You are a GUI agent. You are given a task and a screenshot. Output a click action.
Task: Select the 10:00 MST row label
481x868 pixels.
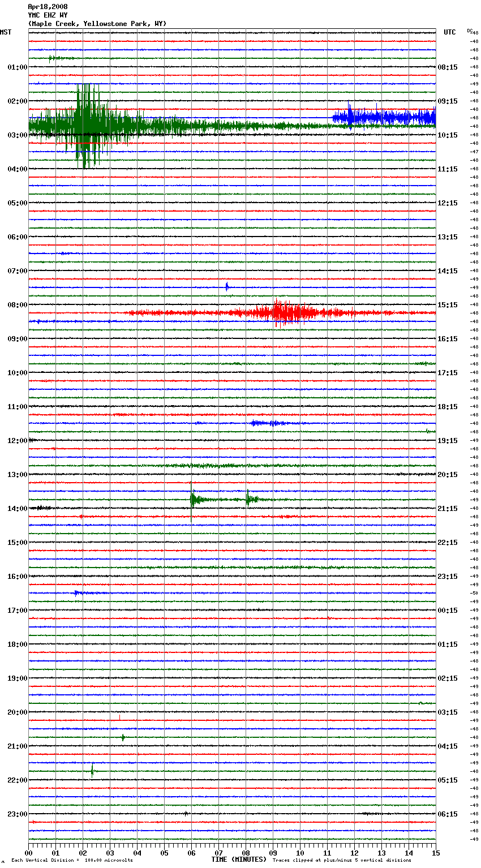tap(18, 373)
